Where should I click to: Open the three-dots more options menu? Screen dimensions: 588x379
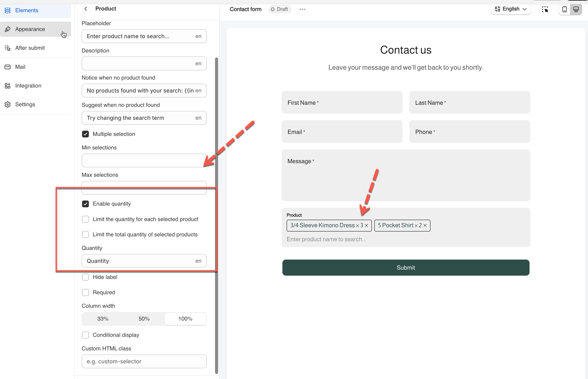(302, 9)
